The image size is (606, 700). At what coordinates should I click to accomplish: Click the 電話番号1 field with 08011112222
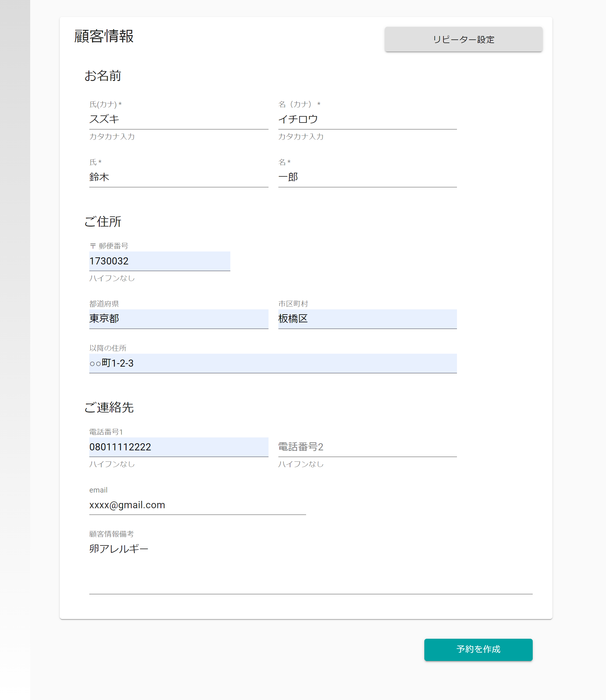tap(179, 447)
